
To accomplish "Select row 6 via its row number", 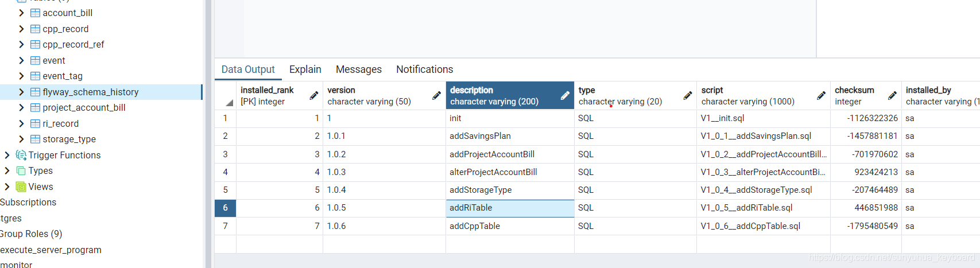I will click(x=225, y=208).
